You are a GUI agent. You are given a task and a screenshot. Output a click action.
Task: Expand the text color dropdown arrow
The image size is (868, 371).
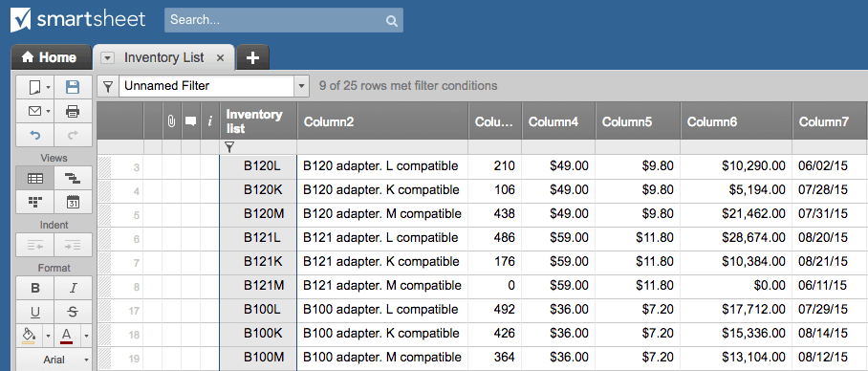[86, 336]
